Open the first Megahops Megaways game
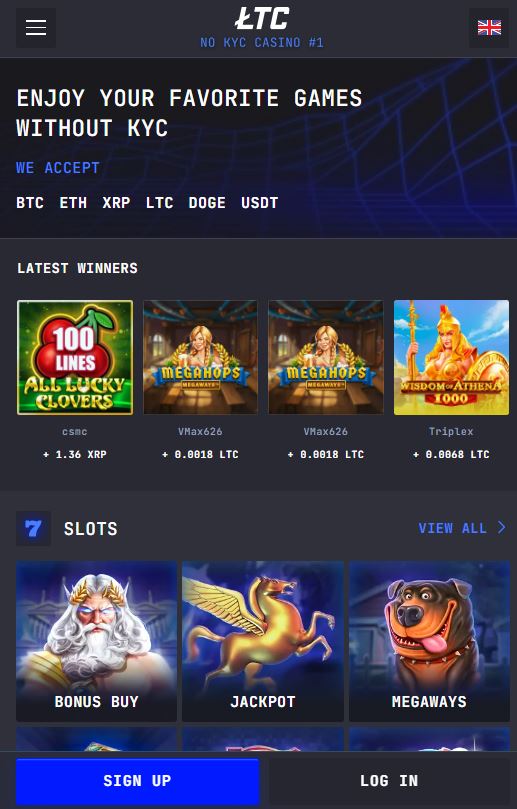The image size is (517, 809). point(200,358)
